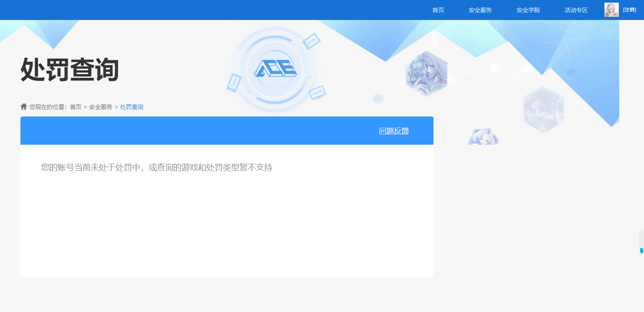
Task: Click the 处罚查询 page heading
Action: [70, 70]
